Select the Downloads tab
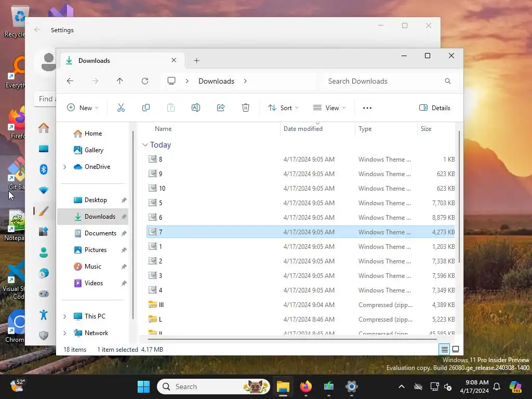Image resolution: width=532 pixels, height=399 pixels. click(x=123, y=61)
